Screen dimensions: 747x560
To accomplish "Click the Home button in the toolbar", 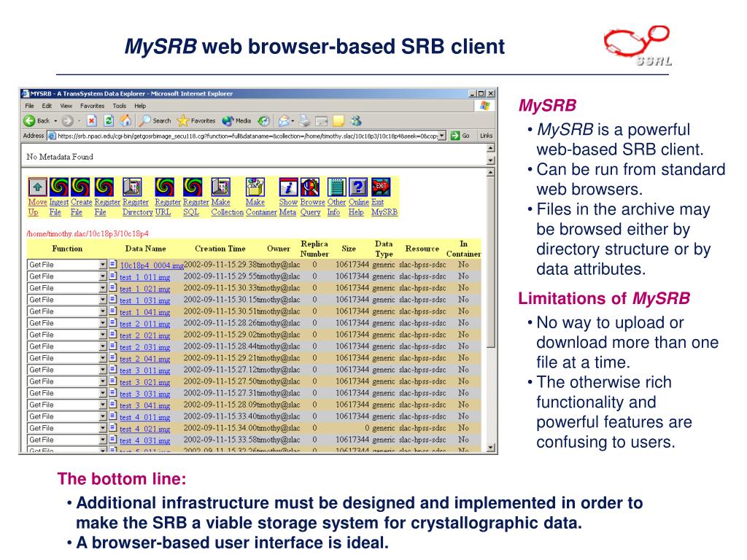I will click(125, 121).
